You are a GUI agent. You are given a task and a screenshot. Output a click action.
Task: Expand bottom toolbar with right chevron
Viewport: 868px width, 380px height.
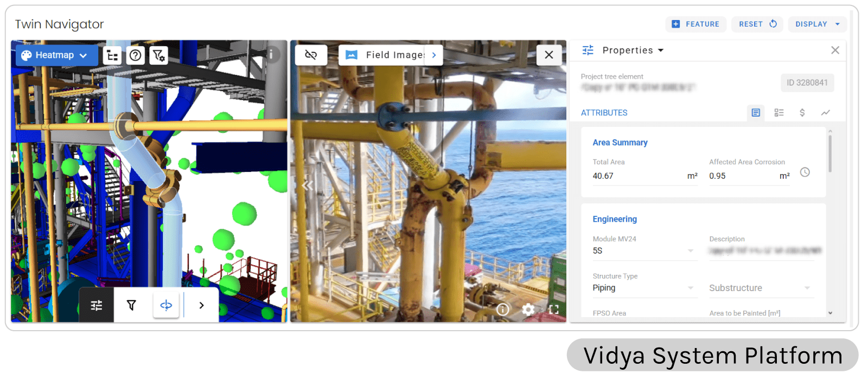pos(202,305)
